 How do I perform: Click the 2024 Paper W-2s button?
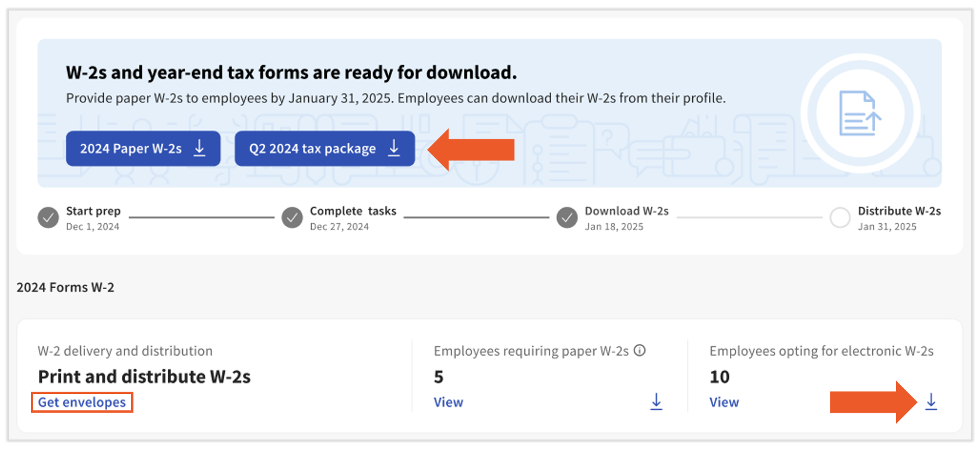pos(143,149)
